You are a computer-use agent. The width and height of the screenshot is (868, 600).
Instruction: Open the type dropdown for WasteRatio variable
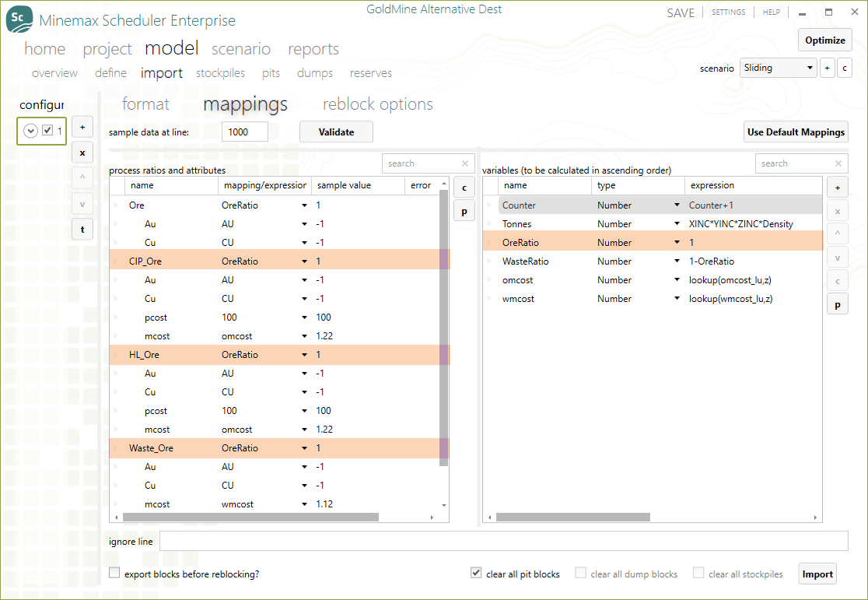click(x=677, y=261)
